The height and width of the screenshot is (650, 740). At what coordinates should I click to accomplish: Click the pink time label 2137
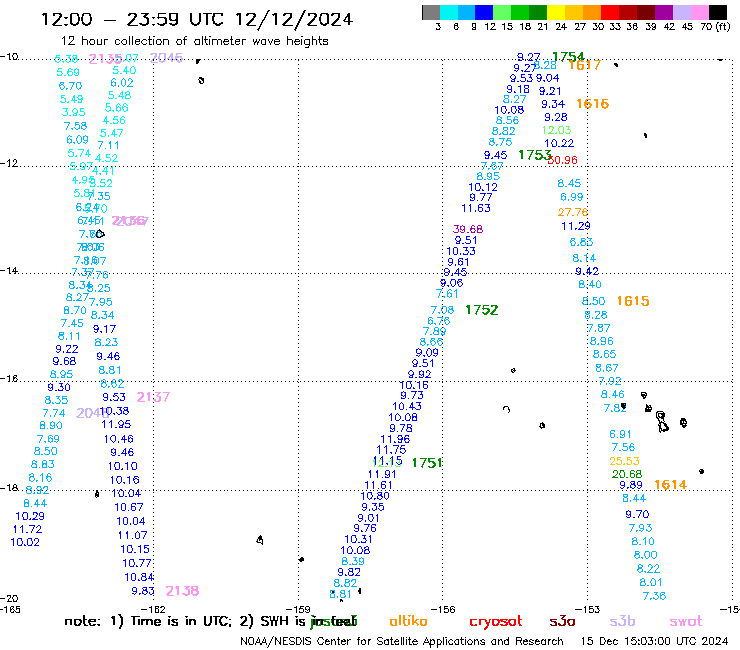(x=153, y=397)
